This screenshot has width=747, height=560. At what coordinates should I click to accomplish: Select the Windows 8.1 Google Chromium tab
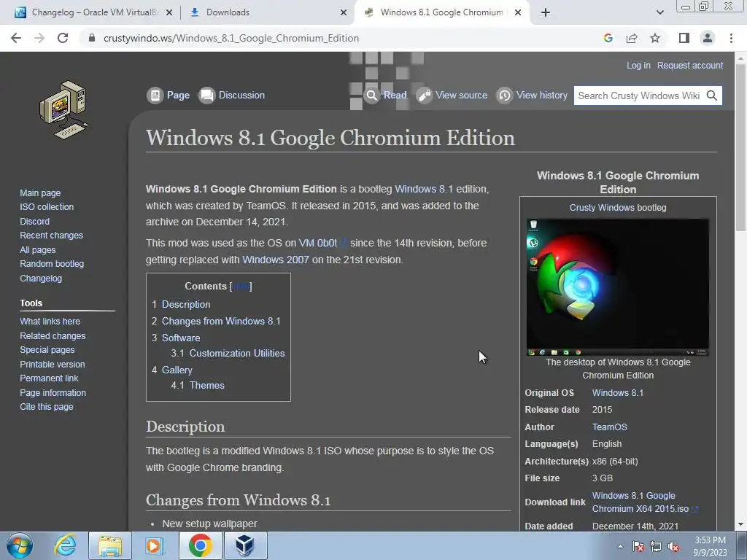pyautogui.click(x=441, y=12)
